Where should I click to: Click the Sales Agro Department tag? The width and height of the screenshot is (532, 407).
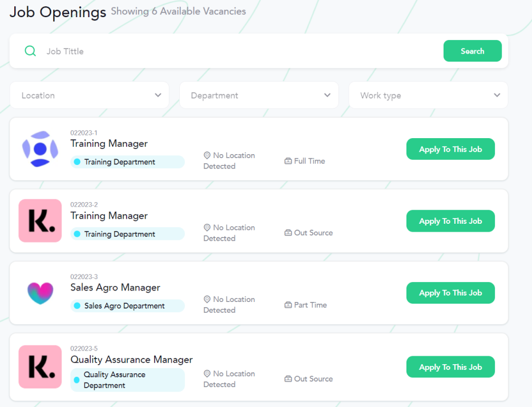tap(127, 305)
